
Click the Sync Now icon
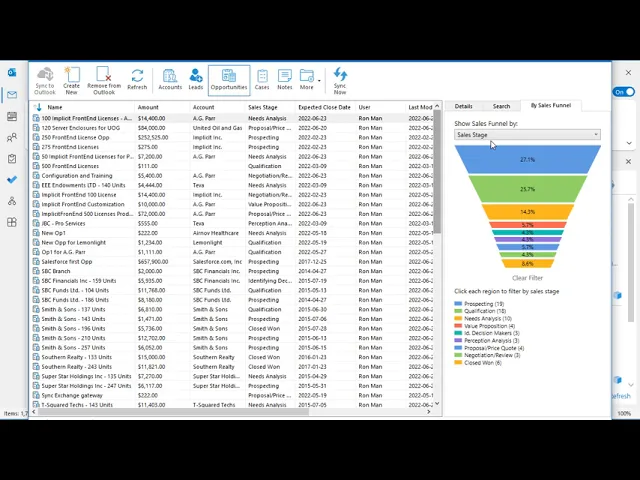coord(340,81)
